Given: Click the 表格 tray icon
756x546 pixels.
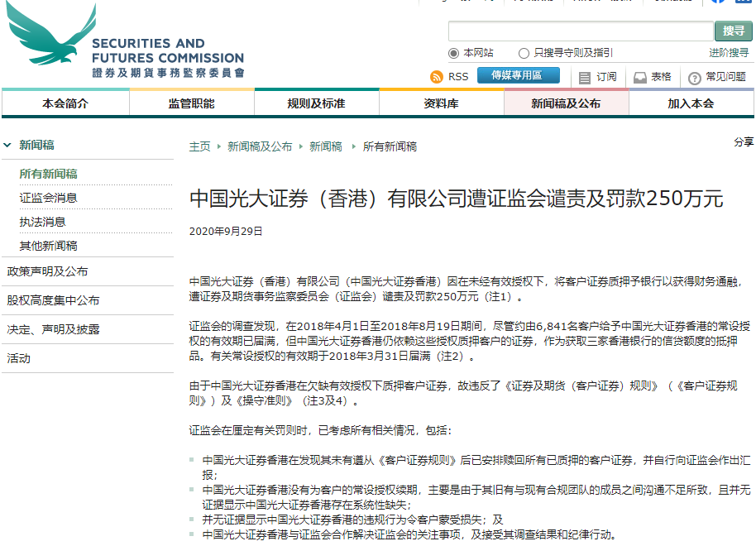Looking at the screenshot, I should 640,78.
